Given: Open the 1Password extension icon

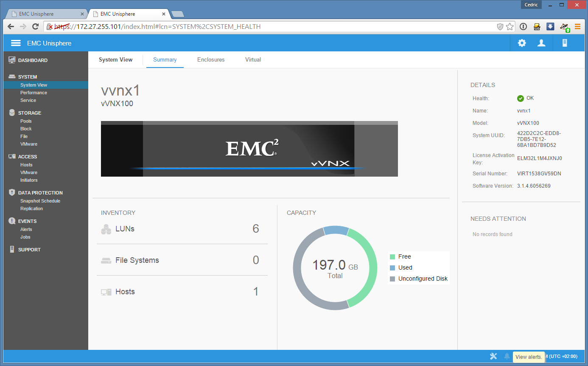Looking at the screenshot, I should point(523,27).
